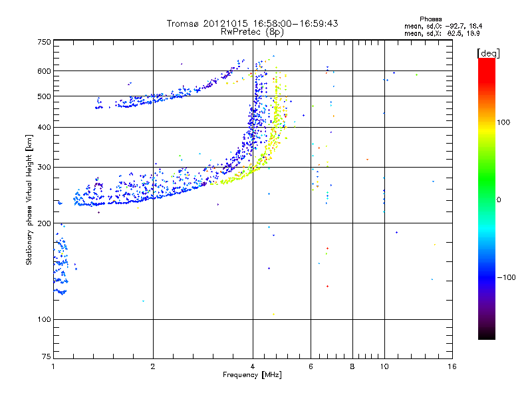Click y-axis tick label '500'
The height and width of the screenshot is (399, 532).
tap(45, 96)
